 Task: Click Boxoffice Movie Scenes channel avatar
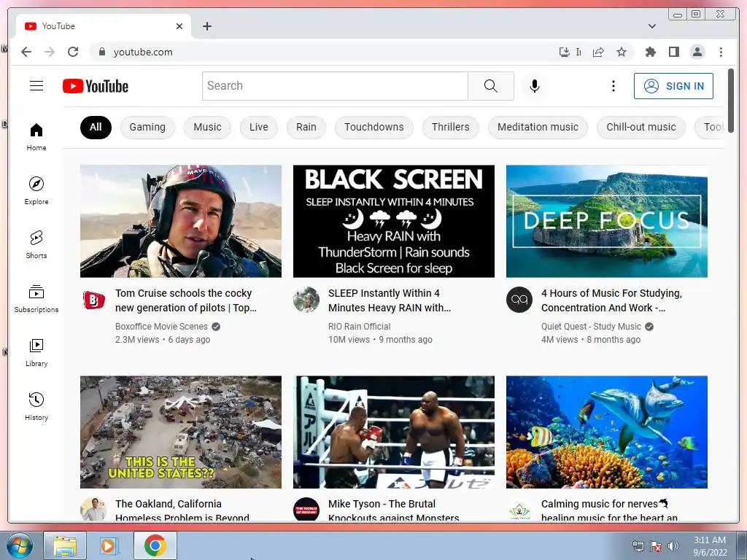click(x=93, y=300)
